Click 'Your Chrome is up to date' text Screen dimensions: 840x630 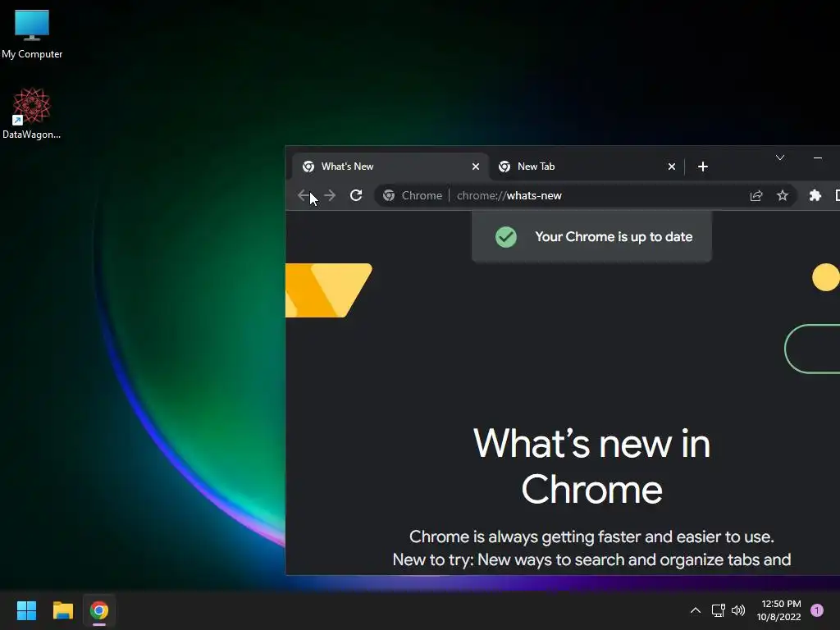pos(614,237)
